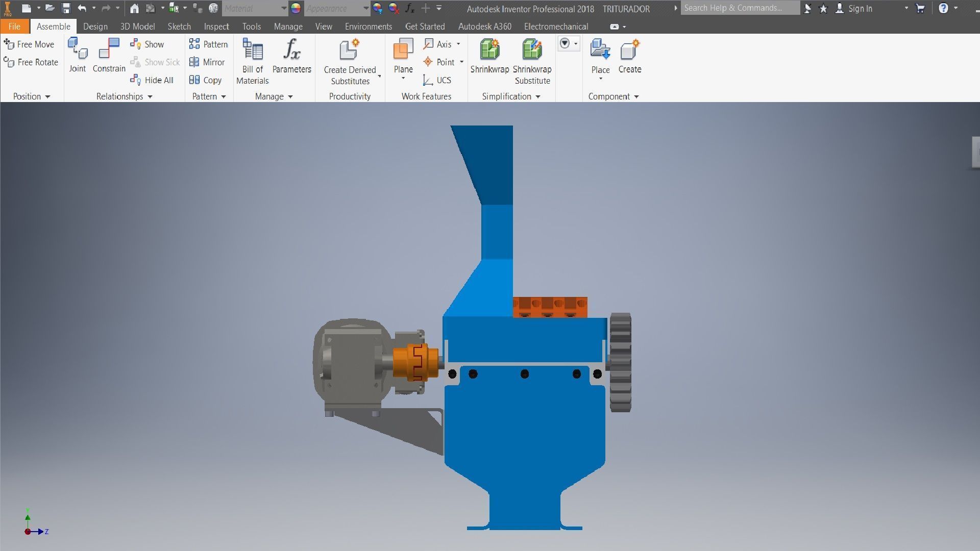The height and width of the screenshot is (551, 980).
Task: Expand the Relationships panel arrow
Action: 150,96
